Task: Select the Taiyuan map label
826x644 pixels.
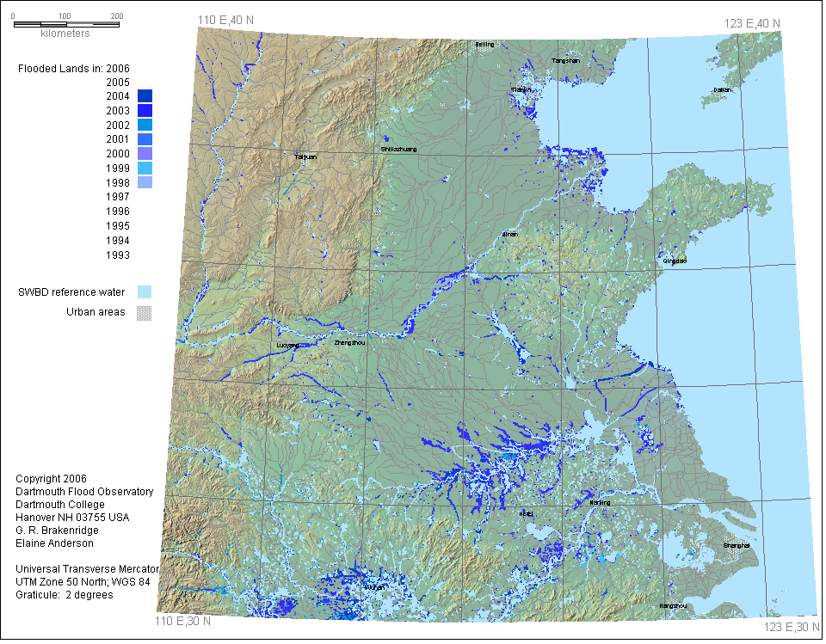Action: (305, 157)
